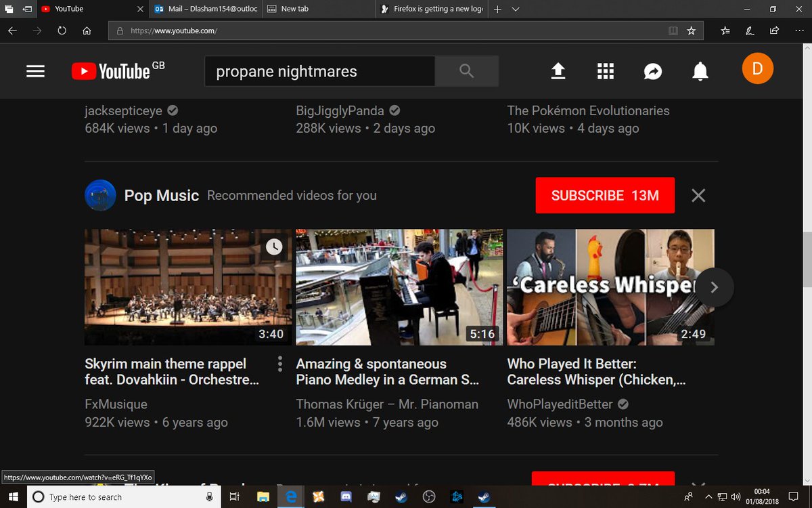Viewport: 812px width, 508px height.
Task: Visit the FxMusique channel
Action: click(116, 404)
